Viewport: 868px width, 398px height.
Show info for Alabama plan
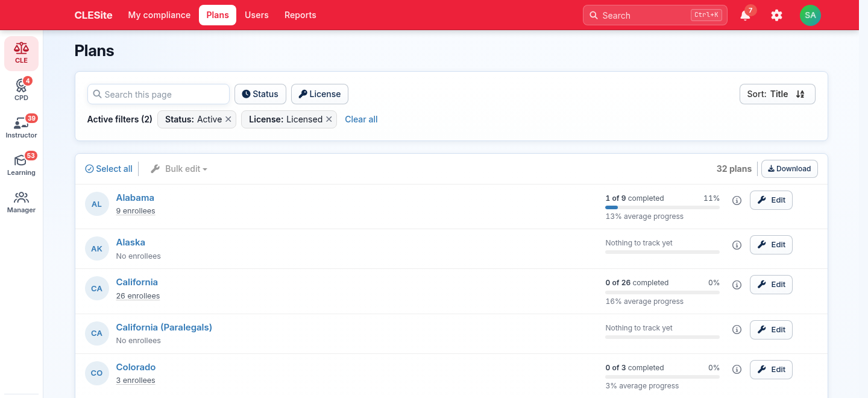pos(737,200)
